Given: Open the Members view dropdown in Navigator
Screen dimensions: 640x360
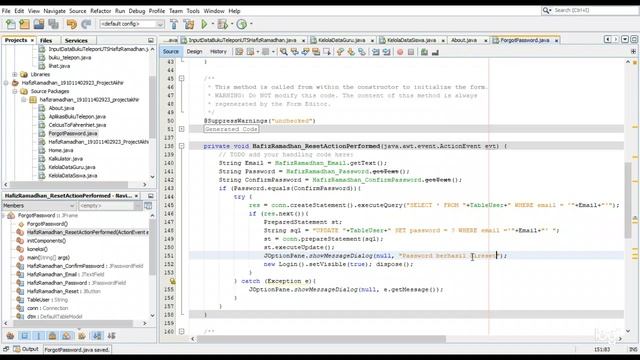Looking at the screenshot, I should [x=39, y=206].
